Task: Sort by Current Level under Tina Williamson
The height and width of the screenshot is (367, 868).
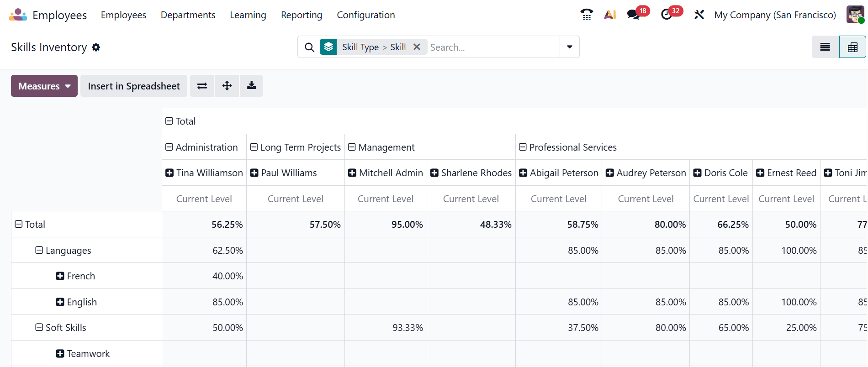Action: (204, 199)
